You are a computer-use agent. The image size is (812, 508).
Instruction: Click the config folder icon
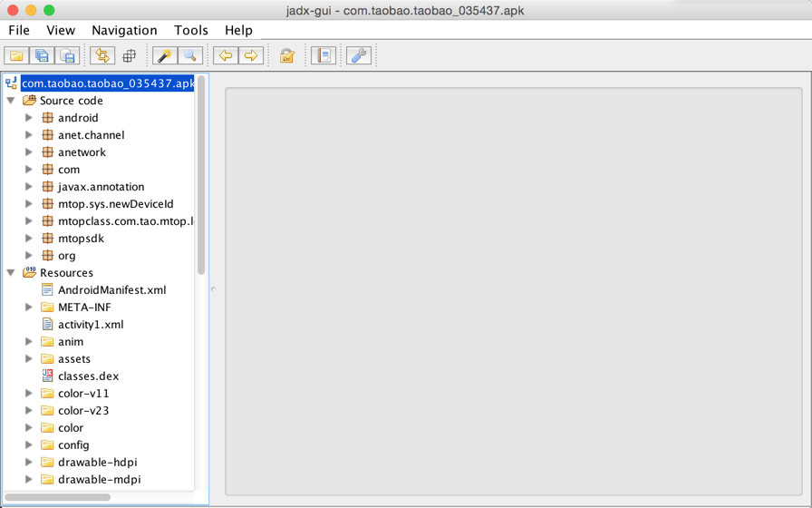tap(47, 444)
